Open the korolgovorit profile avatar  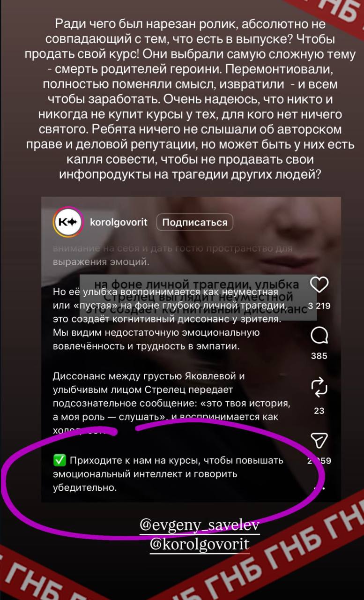point(67,222)
